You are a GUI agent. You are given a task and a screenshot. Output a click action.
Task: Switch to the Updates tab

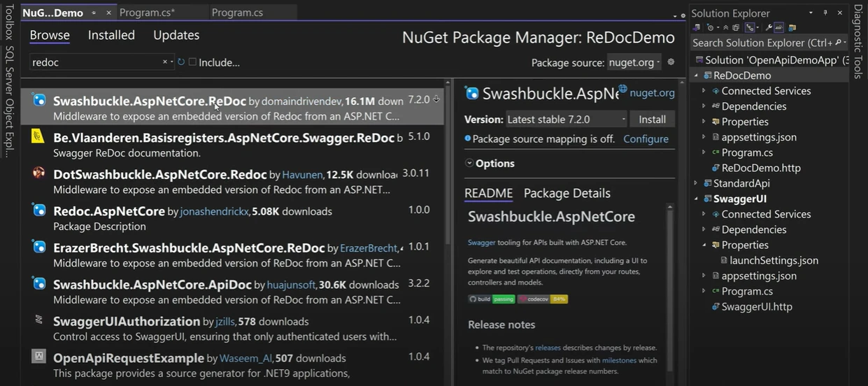pos(176,35)
